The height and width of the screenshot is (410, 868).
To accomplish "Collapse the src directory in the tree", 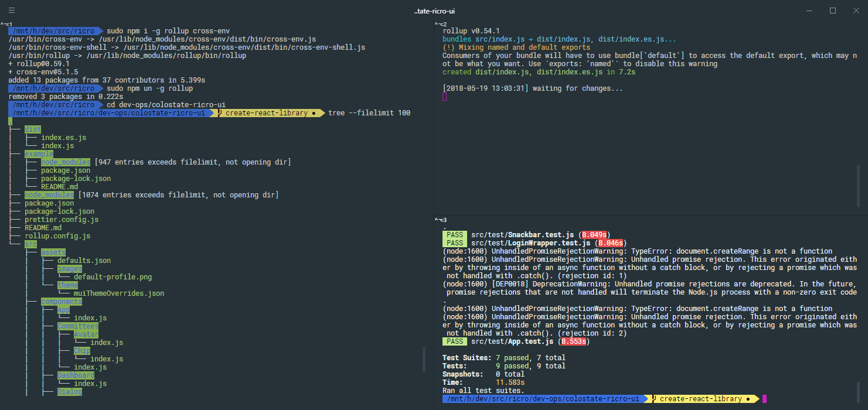I will 31,244.
